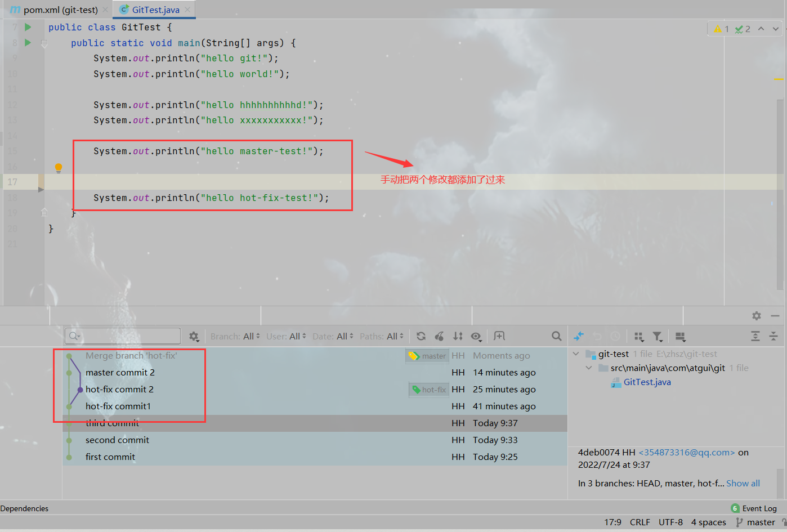Collapse the src\main\java\com\atgui\git folder
787x532 pixels.
(589, 368)
